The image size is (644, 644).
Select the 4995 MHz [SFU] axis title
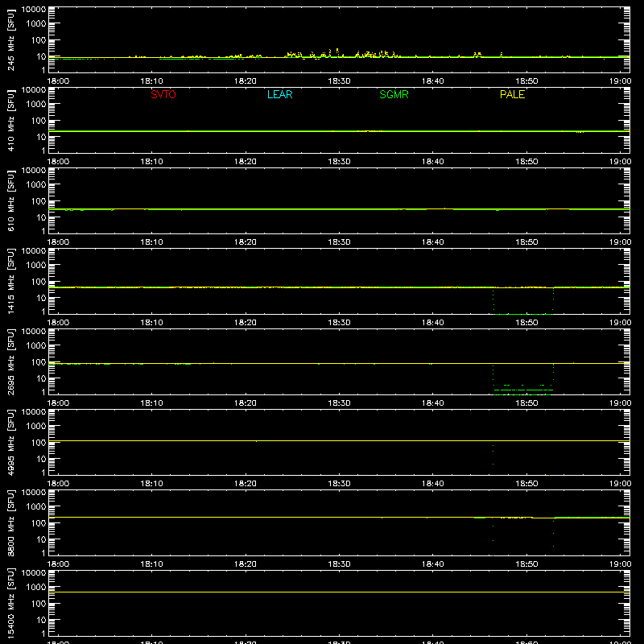point(10,443)
